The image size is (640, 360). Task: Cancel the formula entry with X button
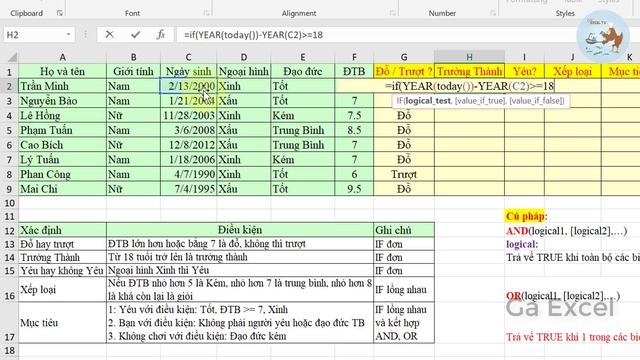109,35
